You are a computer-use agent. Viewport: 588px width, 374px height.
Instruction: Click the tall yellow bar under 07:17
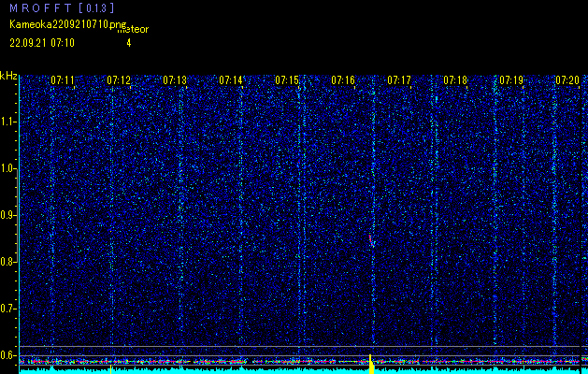(x=371, y=365)
